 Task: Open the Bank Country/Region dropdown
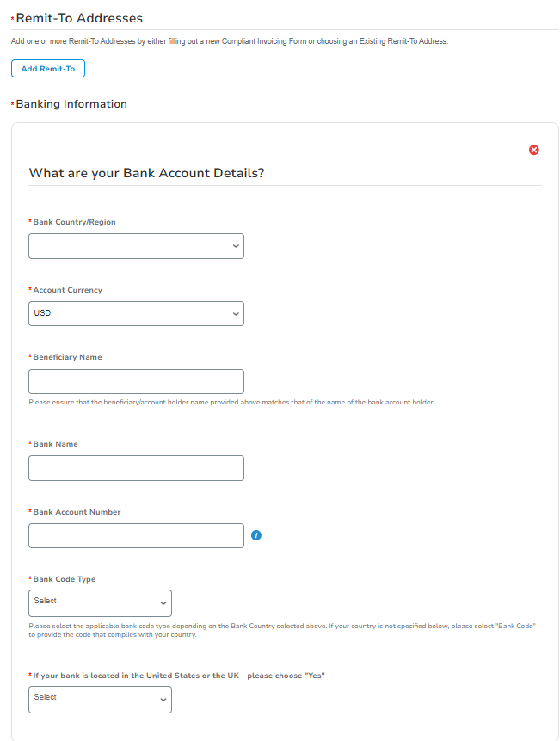tap(136, 246)
